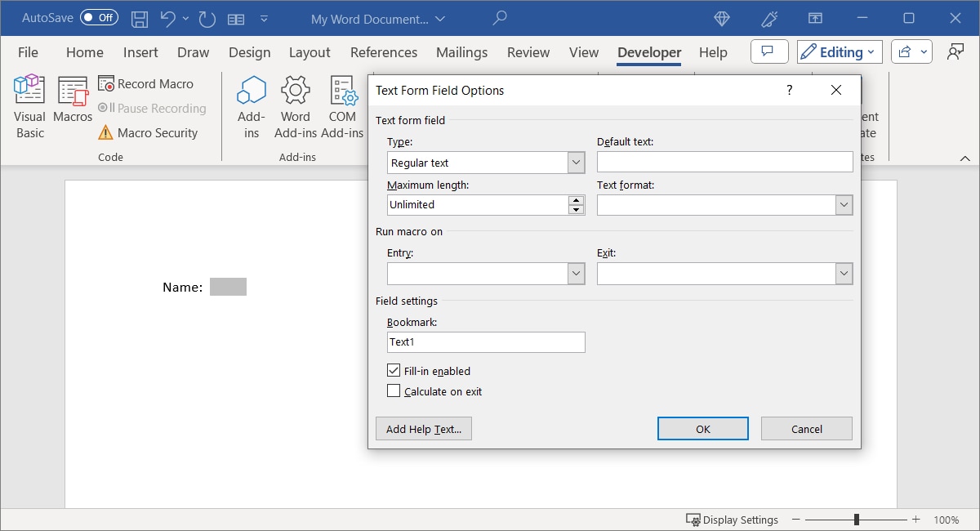Click the Add-ins icon
This screenshot has height=531, width=980.
[251, 106]
